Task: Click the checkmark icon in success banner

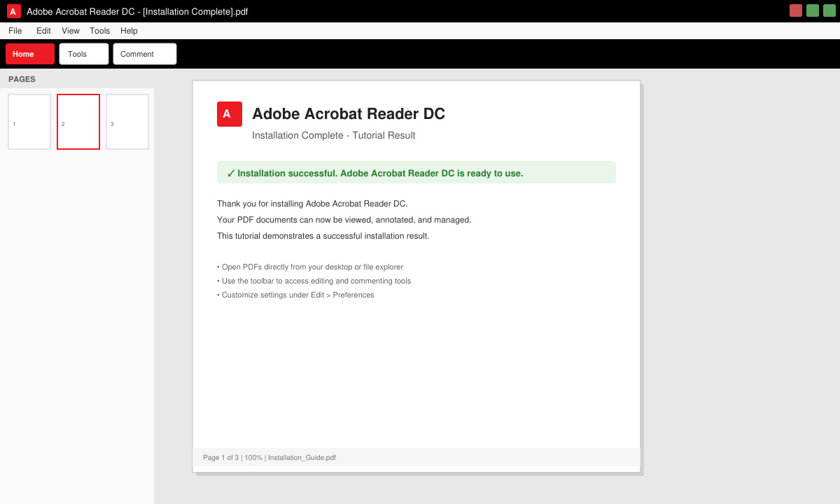Action: click(x=231, y=174)
